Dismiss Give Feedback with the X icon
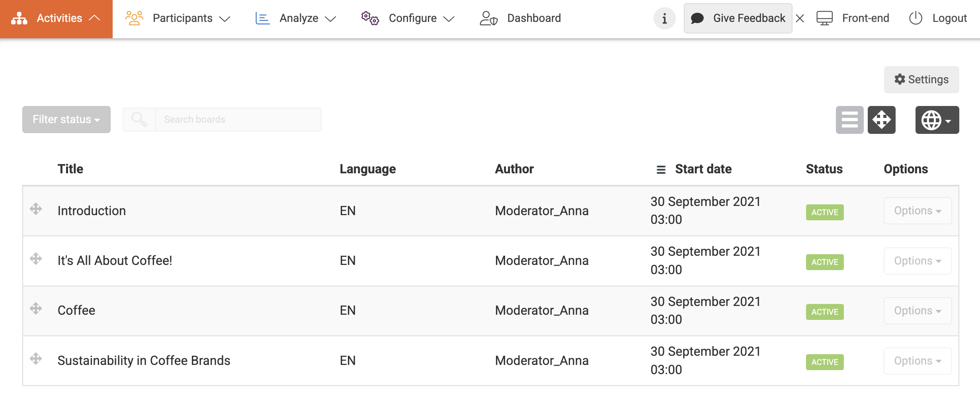This screenshot has height=400, width=980. coord(800,18)
